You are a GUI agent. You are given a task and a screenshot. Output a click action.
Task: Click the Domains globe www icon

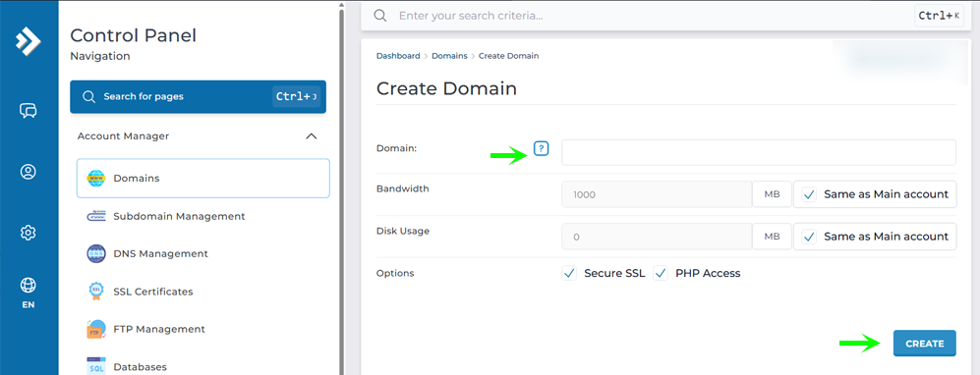tap(96, 179)
